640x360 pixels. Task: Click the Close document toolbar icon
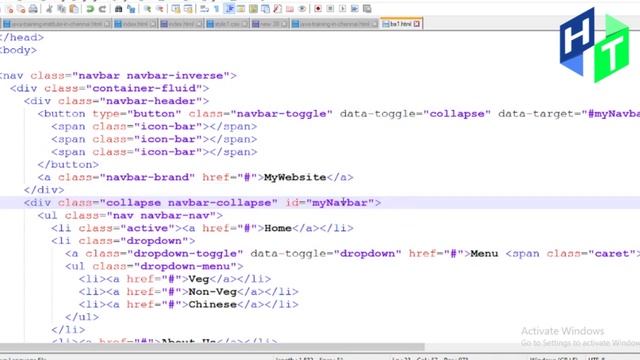(x=10, y=9)
